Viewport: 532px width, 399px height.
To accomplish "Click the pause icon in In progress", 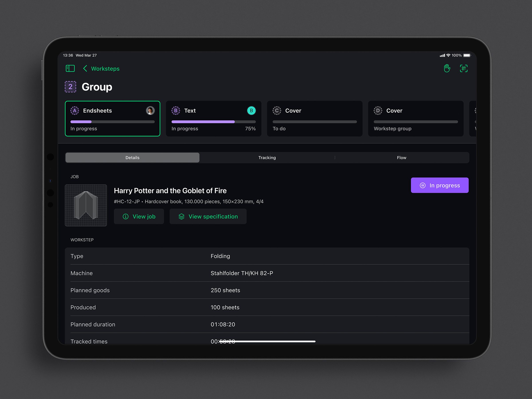I will (x=422, y=186).
